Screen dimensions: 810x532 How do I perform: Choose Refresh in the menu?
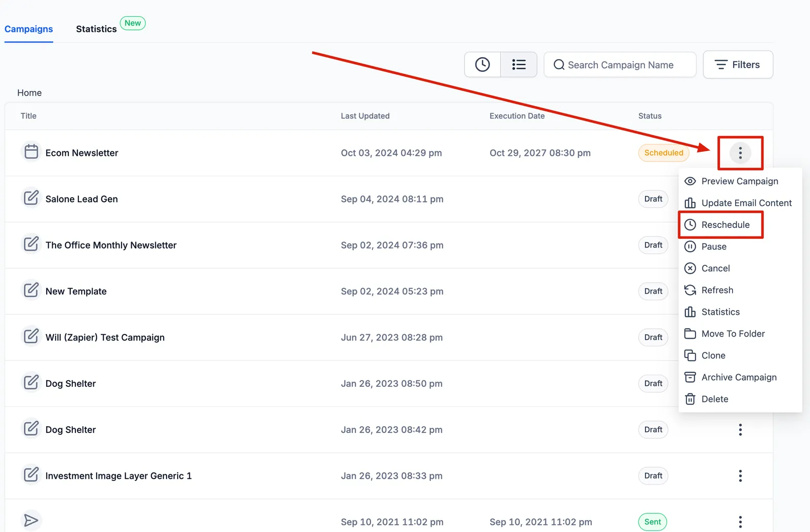point(740,290)
